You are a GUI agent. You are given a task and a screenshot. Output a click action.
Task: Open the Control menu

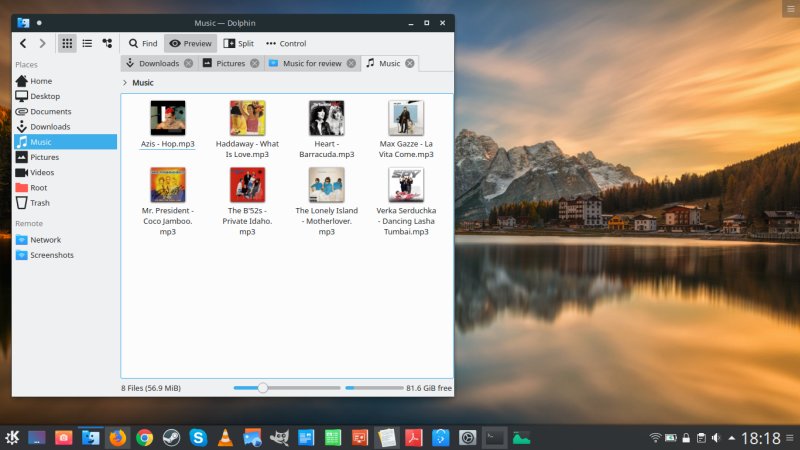coord(286,43)
